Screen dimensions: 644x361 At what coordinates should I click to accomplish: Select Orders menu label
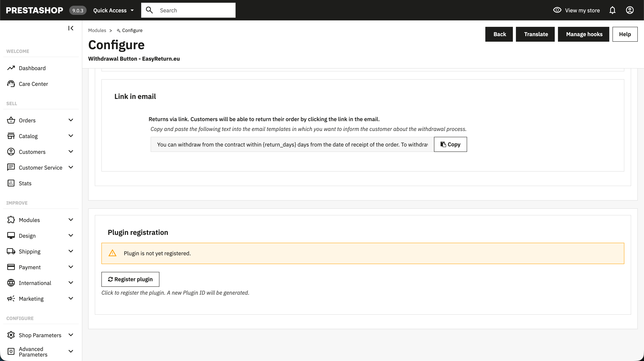coord(27,120)
